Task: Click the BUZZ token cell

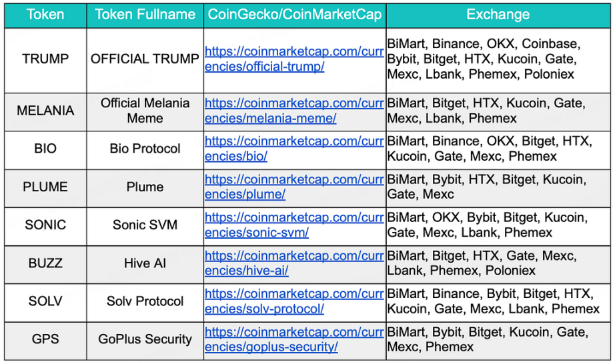Action: [x=45, y=264]
